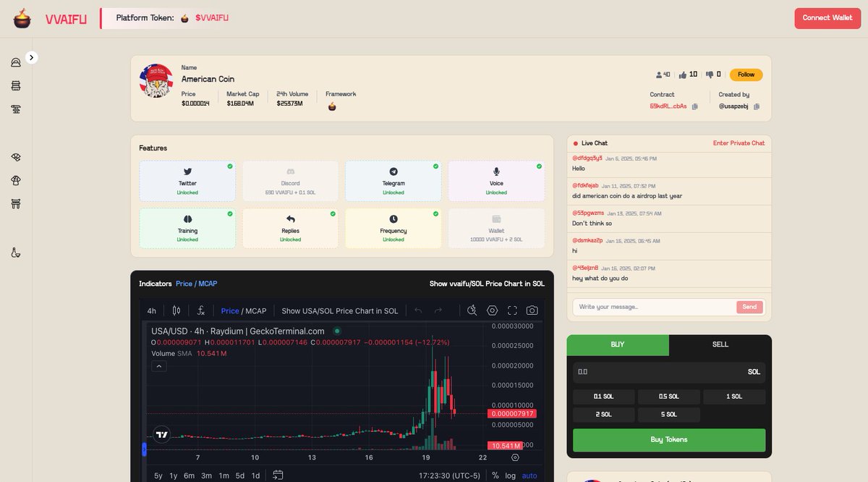Open the Voice feature card
Screen dimensions: 868x482
(496, 181)
